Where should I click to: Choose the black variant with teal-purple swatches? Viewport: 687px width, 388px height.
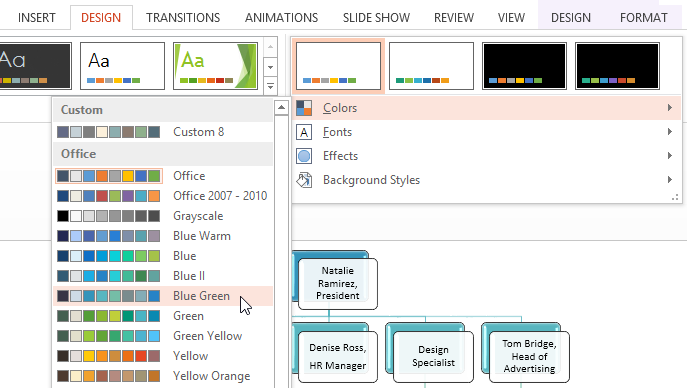click(617, 66)
